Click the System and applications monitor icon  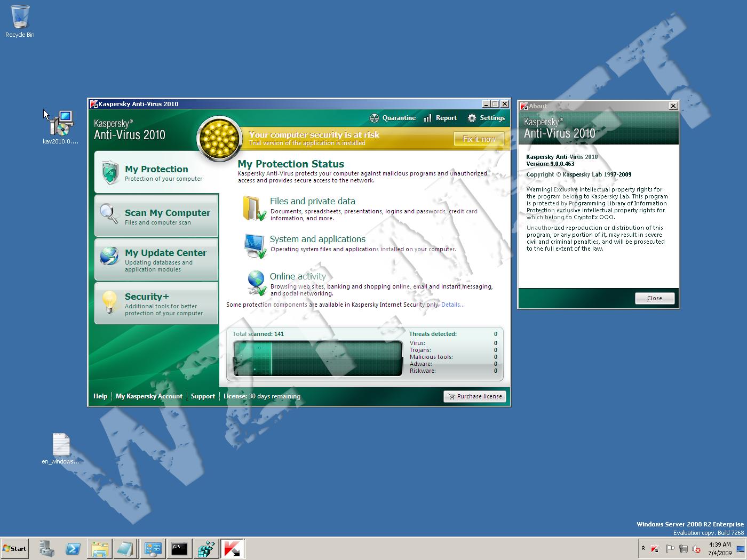(x=255, y=245)
